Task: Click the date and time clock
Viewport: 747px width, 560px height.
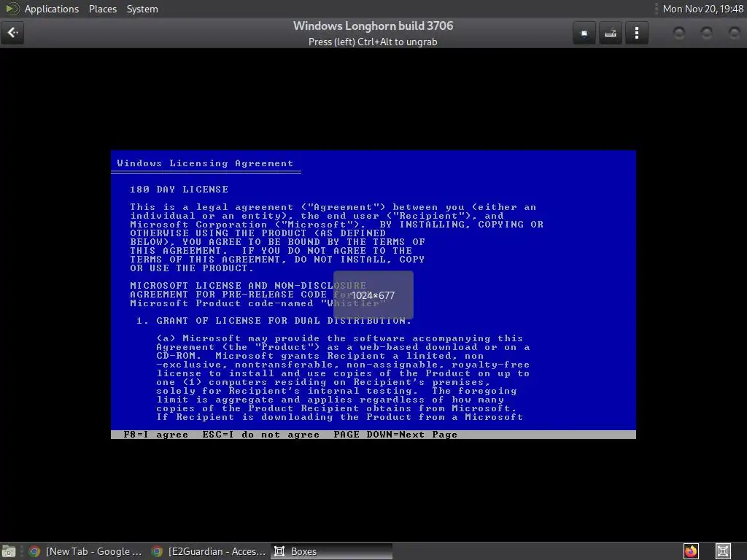Action: pos(703,9)
